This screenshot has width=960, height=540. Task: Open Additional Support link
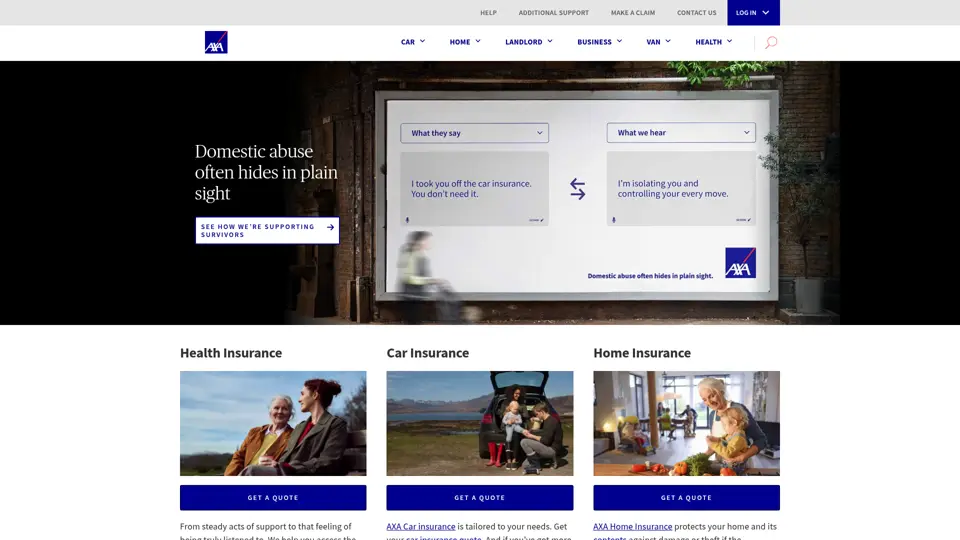(x=553, y=12)
